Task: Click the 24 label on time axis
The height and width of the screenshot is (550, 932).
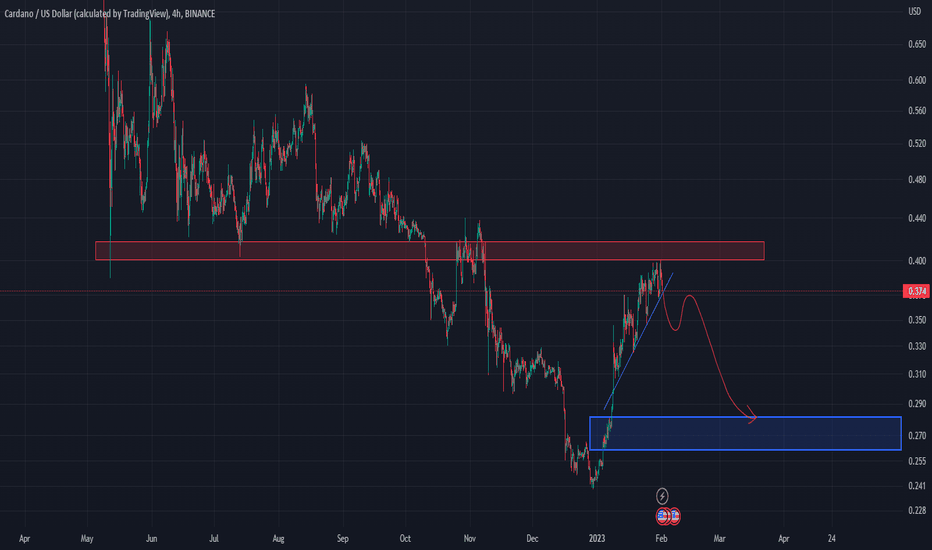Action: coord(832,539)
